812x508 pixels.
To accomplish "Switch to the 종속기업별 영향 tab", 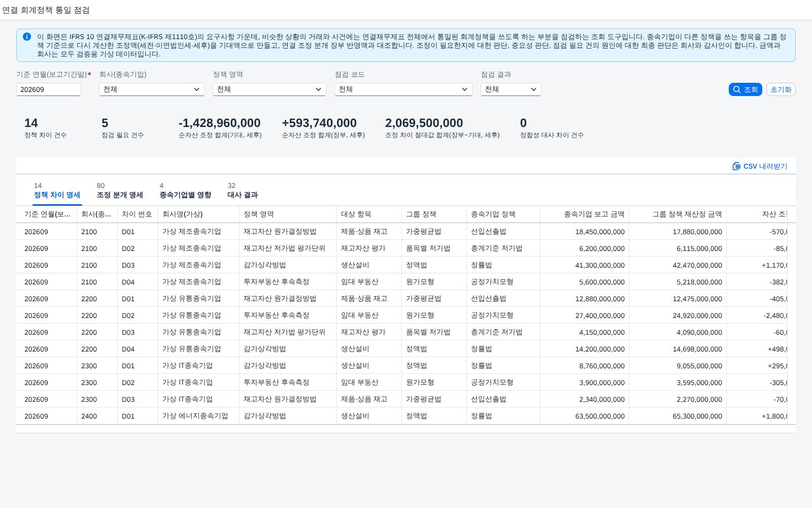I will [185, 190].
